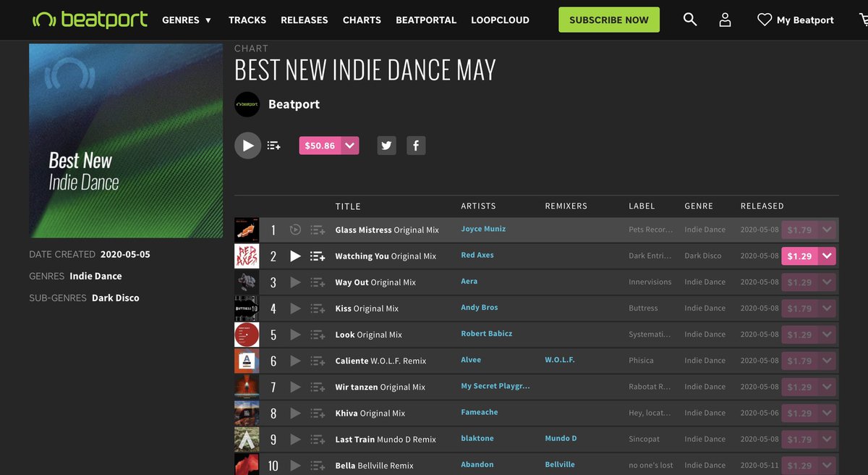Image resolution: width=868 pixels, height=475 pixels.
Task: Expand purchase options for Way Out
Action: click(827, 282)
